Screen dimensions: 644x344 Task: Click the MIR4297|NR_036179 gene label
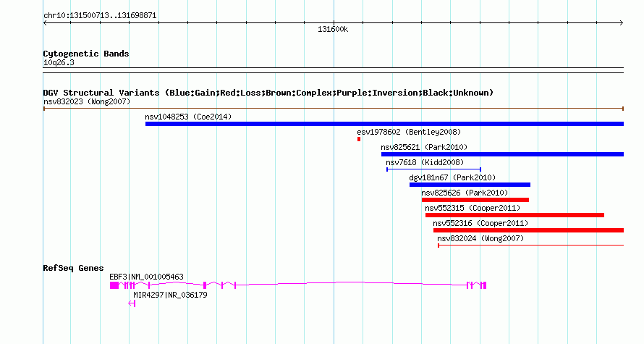coord(170,295)
